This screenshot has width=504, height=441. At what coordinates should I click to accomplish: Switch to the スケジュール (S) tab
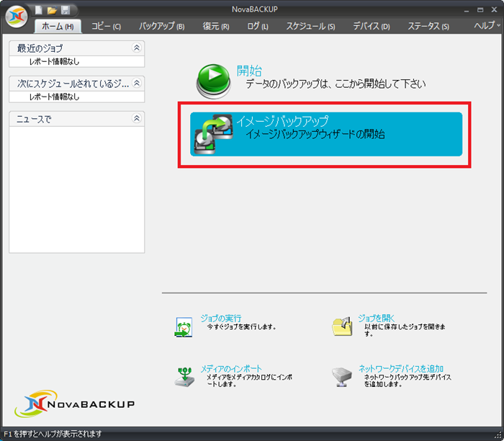pos(310,26)
